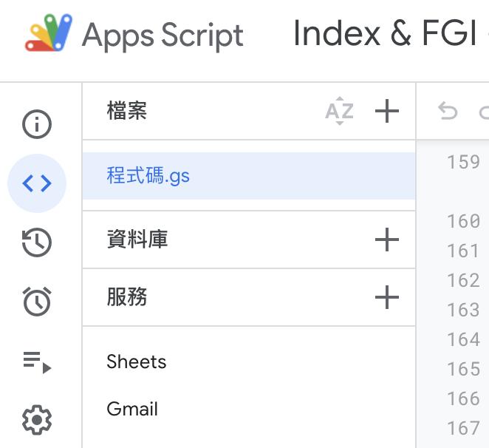The height and width of the screenshot is (448, 489).
Task: Select the Editor code icon
Action: point(37,183)
